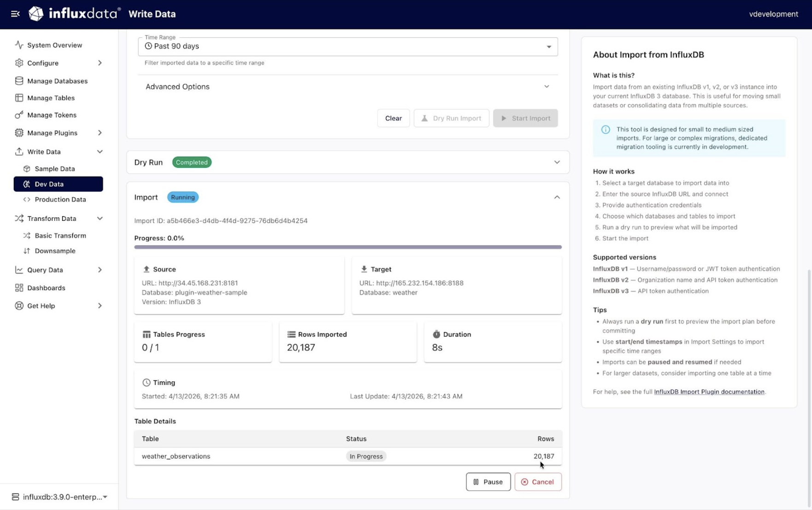Click the Rows Imported list icon
The height and width of the screenshot is (510, 812).
point(291,334)
